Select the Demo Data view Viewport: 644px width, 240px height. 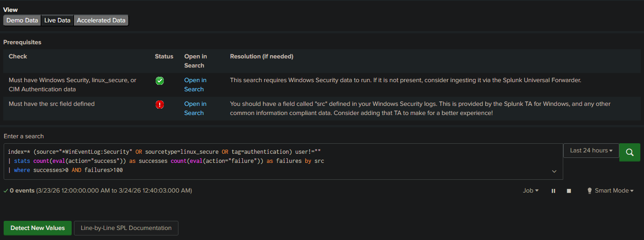tap(22, 21)
